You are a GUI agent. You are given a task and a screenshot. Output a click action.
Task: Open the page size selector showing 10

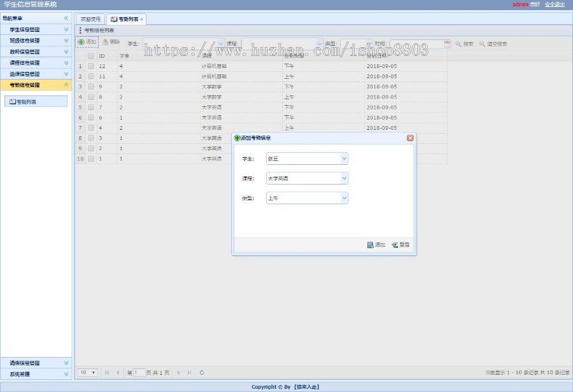[x=87, y=373]
